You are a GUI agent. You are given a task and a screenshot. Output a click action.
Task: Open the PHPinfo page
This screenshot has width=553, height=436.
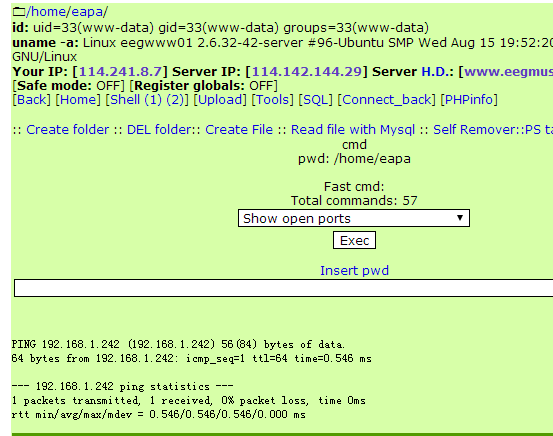(469, 100)
